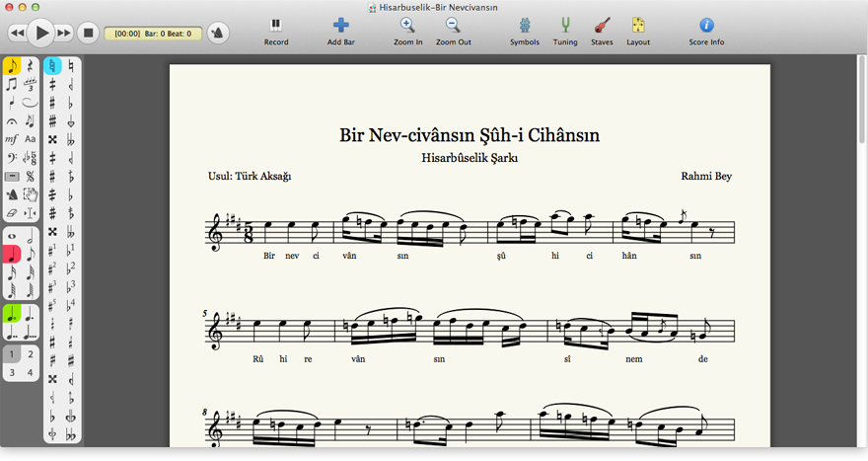This screenshot has height=461, width=868.
Task: Select the rest entry tool
Action: tap(30, 66)
